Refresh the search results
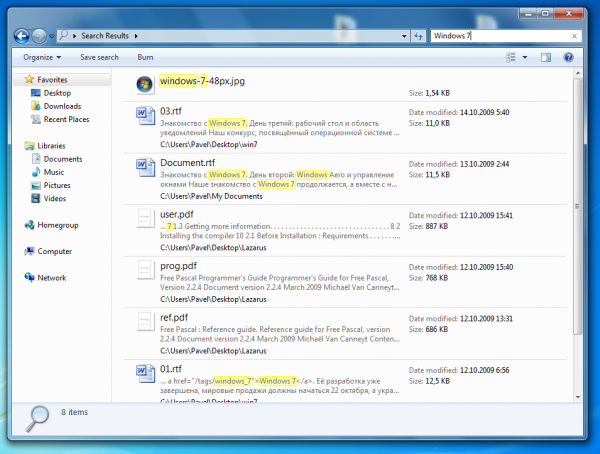Image resolution: width=600 pixels, height=454 pixels. click(418, 36)
